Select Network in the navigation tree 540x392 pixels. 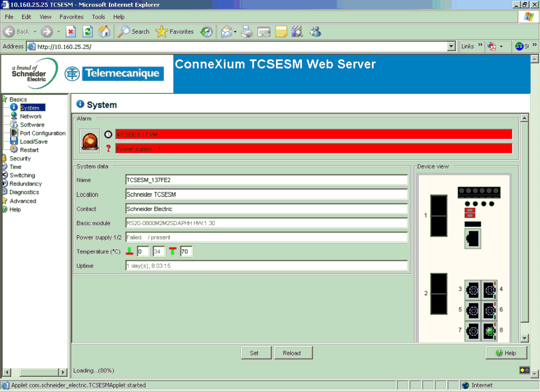(x=31, y=116)
